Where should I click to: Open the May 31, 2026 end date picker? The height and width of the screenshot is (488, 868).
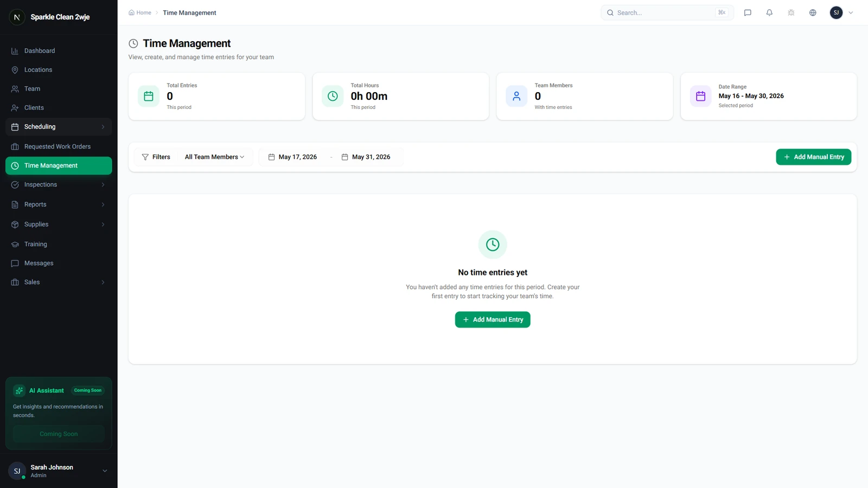click(x=366, y=157)
